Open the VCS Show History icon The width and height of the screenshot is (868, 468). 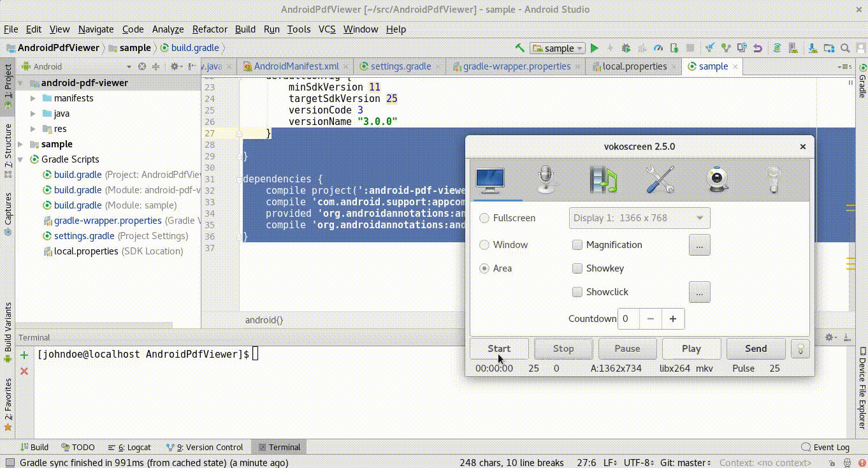coord(742,48)
